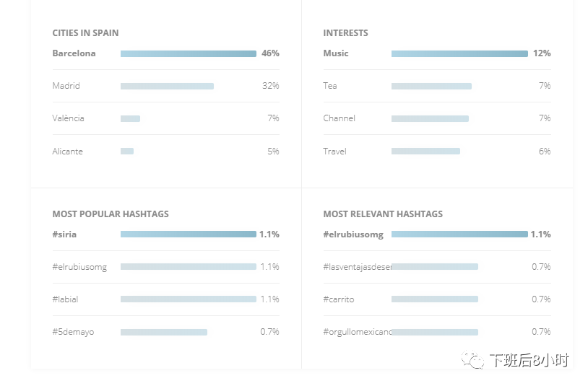Click the 46% value for Barcelona

click(270, 53)
